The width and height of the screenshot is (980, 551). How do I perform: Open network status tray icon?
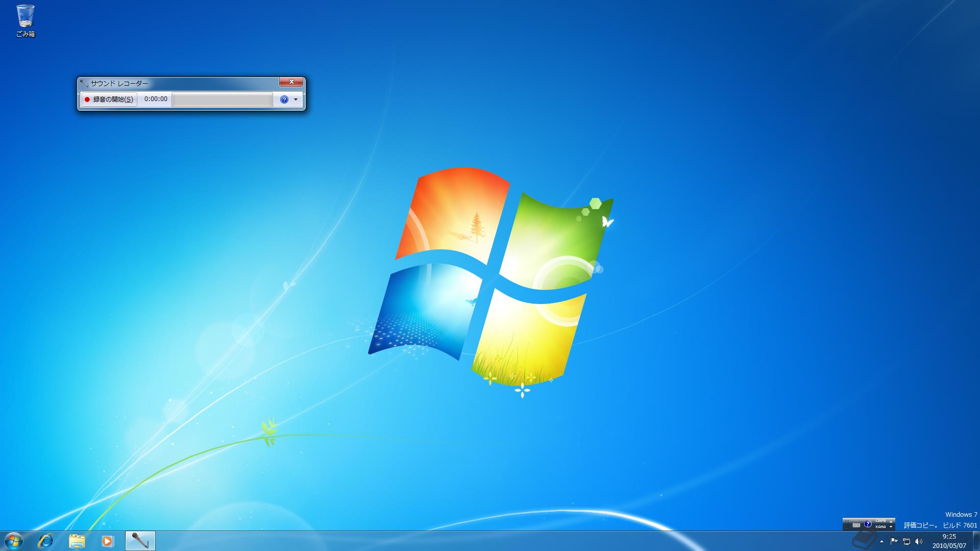point(906,541)
